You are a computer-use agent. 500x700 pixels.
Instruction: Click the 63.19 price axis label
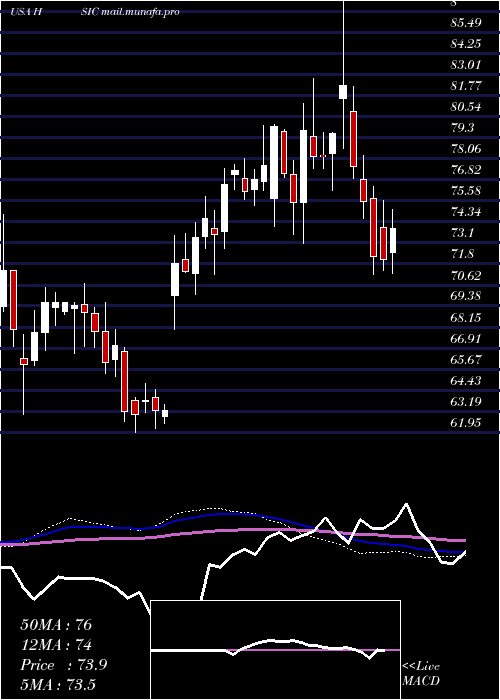tap(466, 401)
